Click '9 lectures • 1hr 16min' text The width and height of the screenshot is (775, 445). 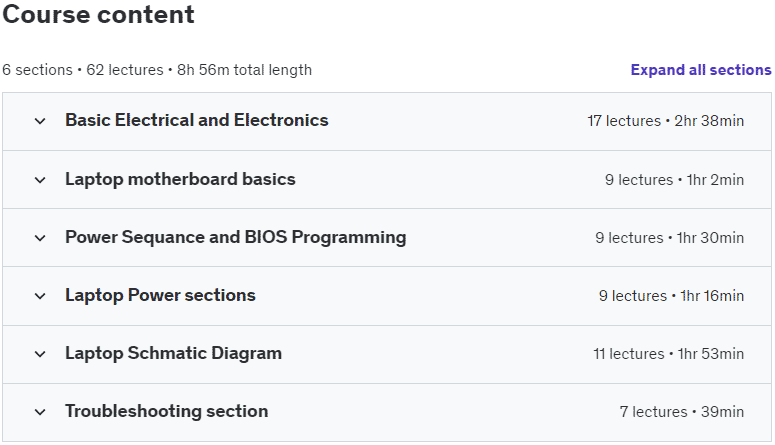coord(671,296)
